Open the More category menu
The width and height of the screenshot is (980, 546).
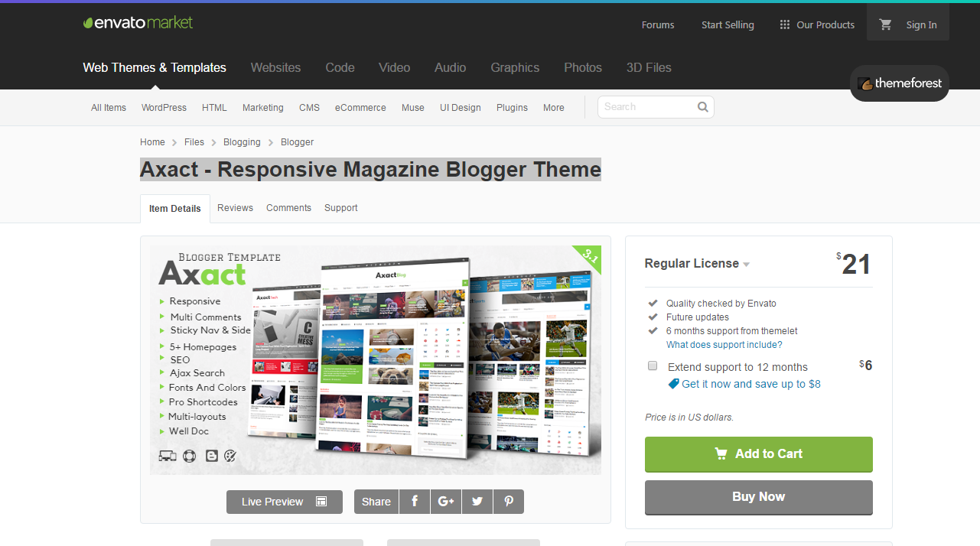554,108
